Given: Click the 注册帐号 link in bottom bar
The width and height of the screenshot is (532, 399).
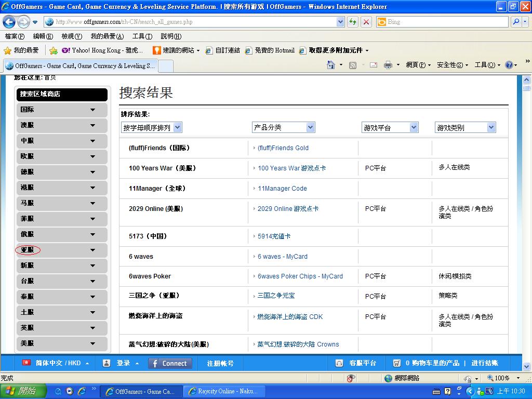Looking at the screenshot, I should pos(220,363).
